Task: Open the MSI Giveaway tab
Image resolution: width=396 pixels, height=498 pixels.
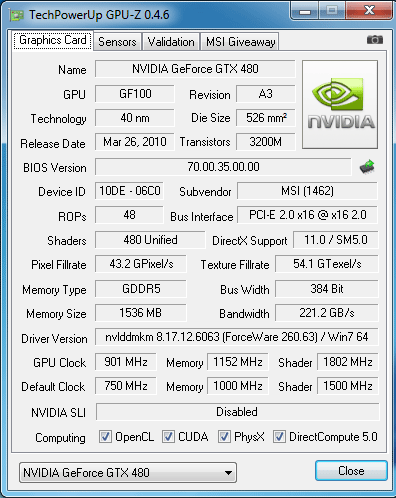Action: coord(240,42)
